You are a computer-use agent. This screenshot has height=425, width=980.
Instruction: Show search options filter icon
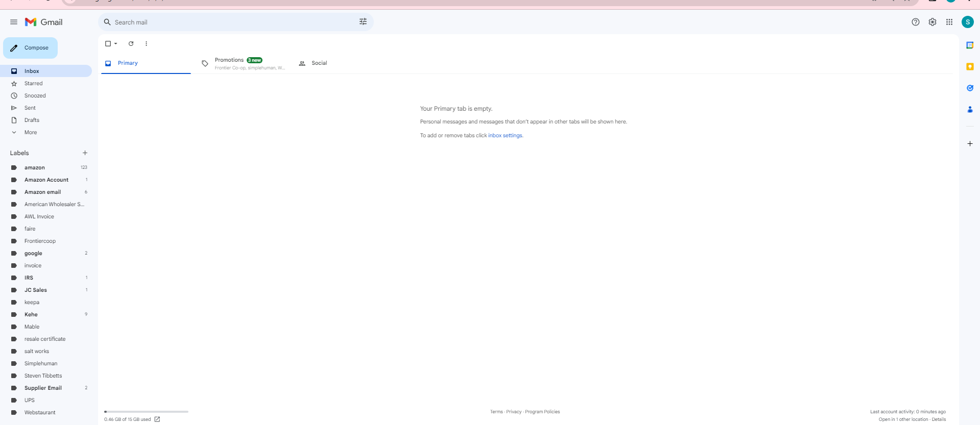coord(363,22)
